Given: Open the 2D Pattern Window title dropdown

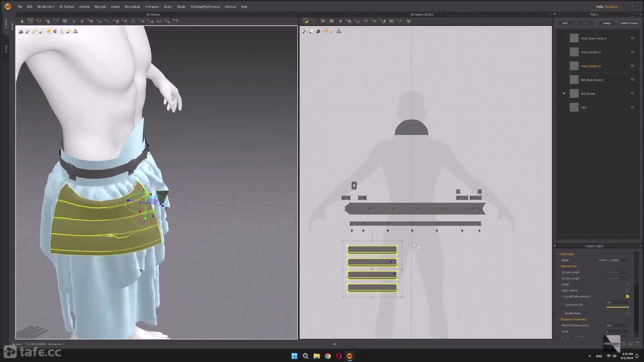Looking at the screenshot, I should tap(441, 15).
